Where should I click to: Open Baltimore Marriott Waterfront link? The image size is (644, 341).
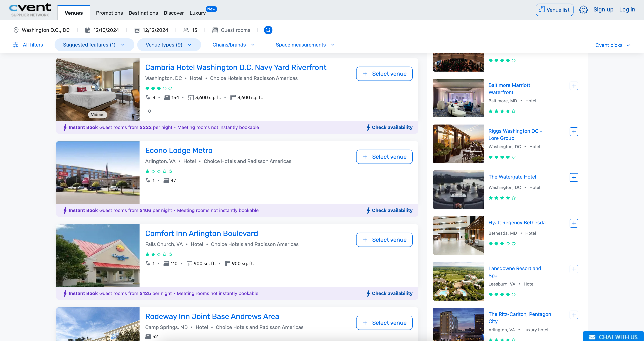click(x=509, y=89)
